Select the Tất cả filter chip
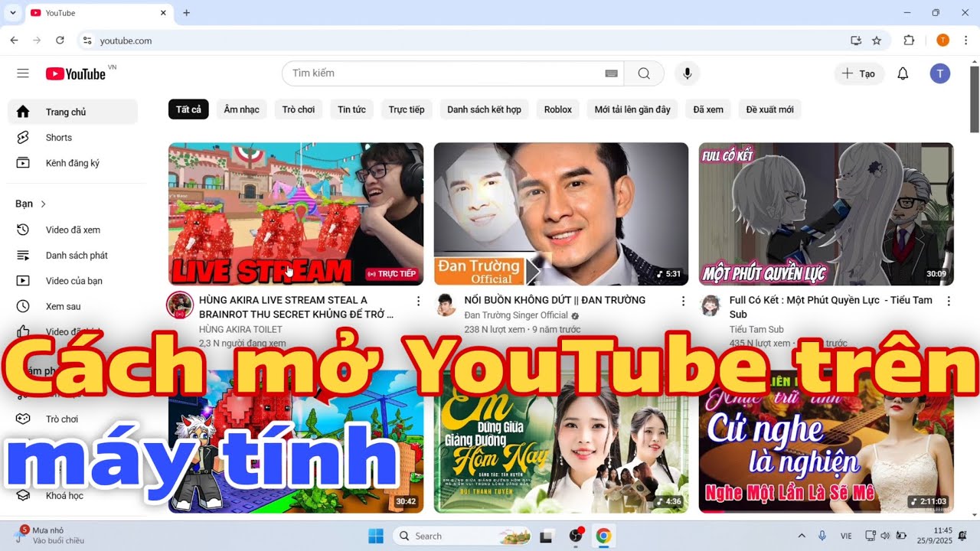Image resolution: width=980 pixels, height=551 pixels. [x=188, y=109]
